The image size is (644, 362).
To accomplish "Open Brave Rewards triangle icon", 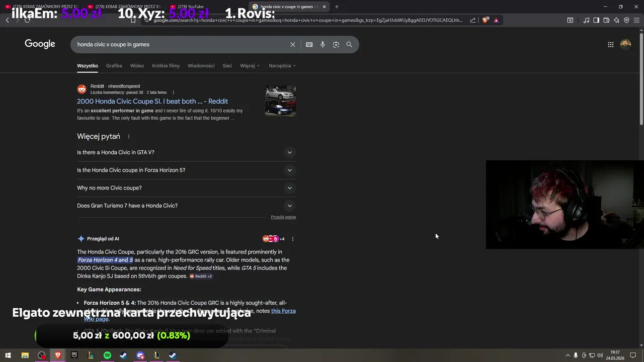I will point(496,20).
